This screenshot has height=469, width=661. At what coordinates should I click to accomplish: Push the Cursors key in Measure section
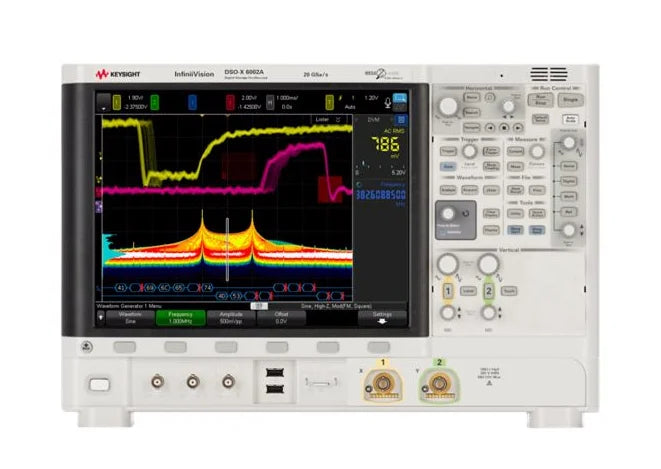[x=515, y=151]
